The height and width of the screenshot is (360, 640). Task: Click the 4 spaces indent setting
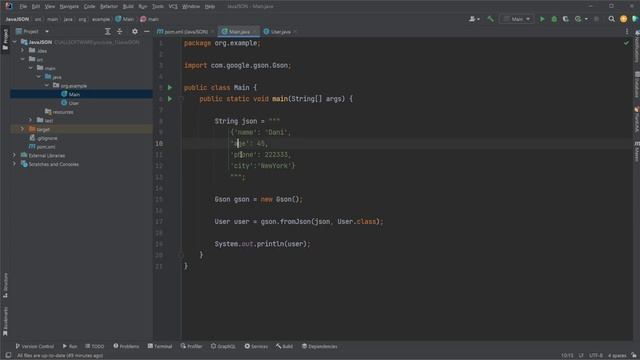[617, 356]
